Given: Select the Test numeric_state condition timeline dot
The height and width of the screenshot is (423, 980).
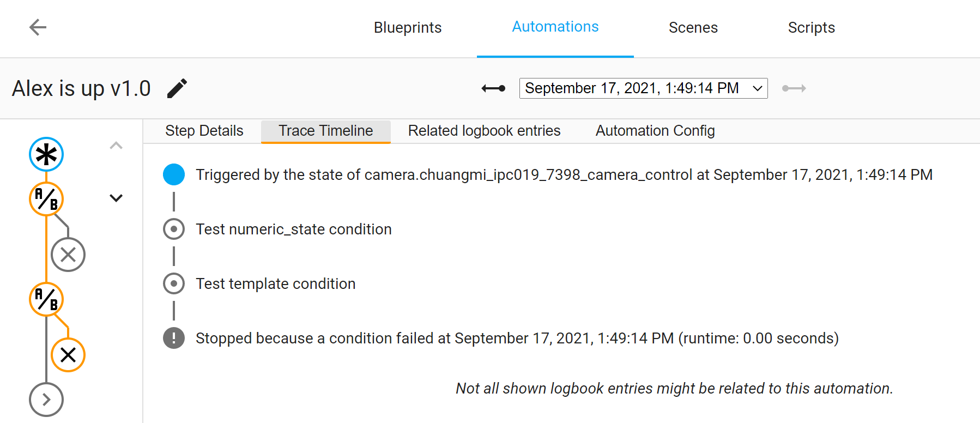Looking at the screenshot, I should (173, 229).
